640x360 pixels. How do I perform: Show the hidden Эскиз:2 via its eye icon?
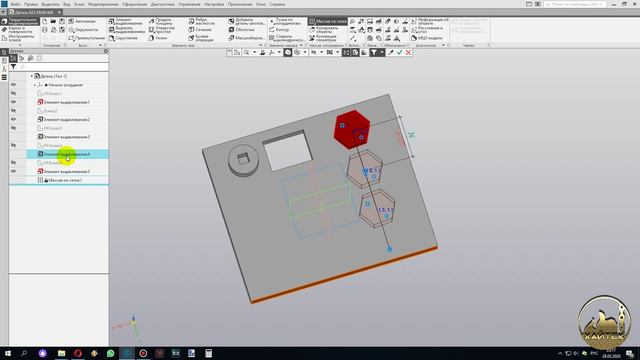point(13,111)
